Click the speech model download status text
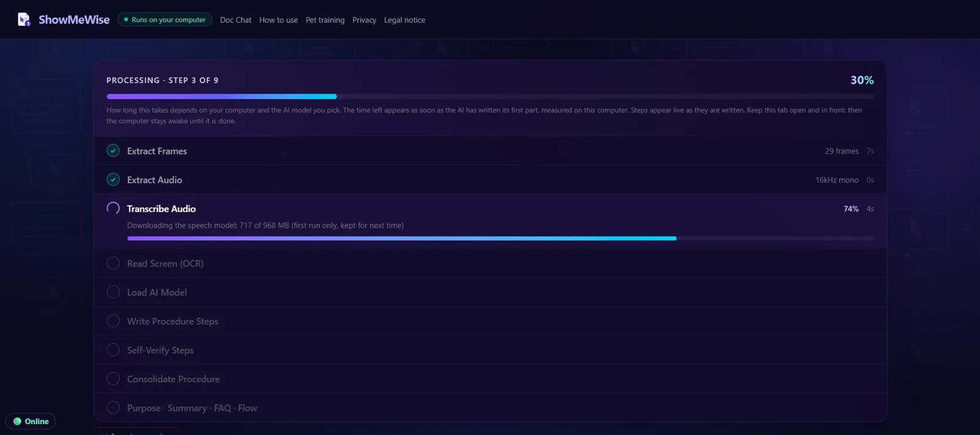This screenshot has height=435, width=980. pos(265,225)
